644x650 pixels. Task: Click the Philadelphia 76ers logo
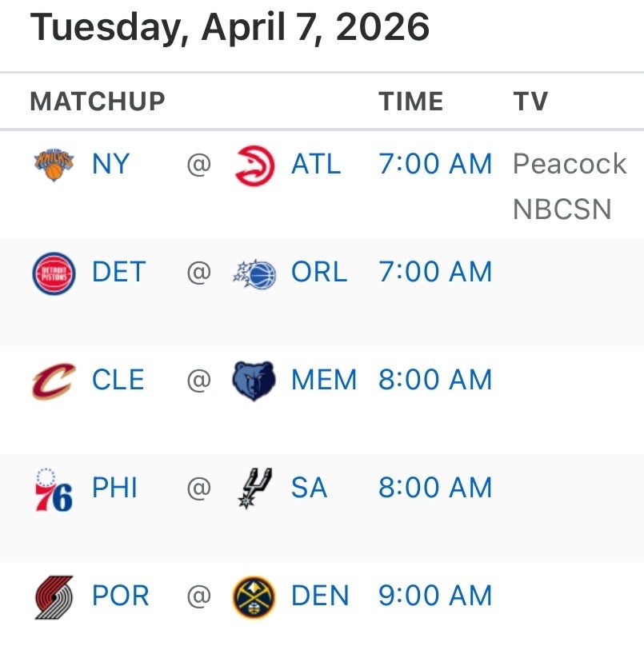pyautogui.click(x=54, y=489)
